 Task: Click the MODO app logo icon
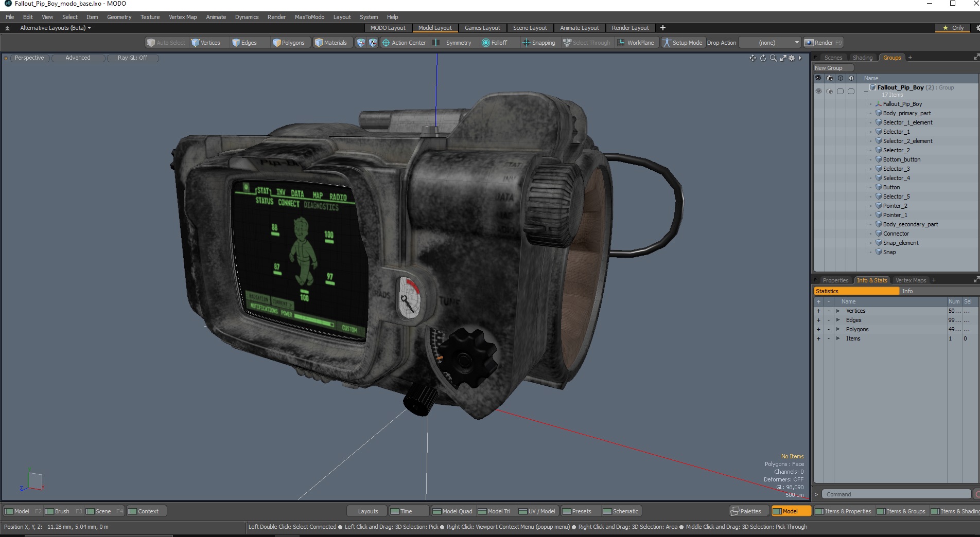tap(8, 4)
